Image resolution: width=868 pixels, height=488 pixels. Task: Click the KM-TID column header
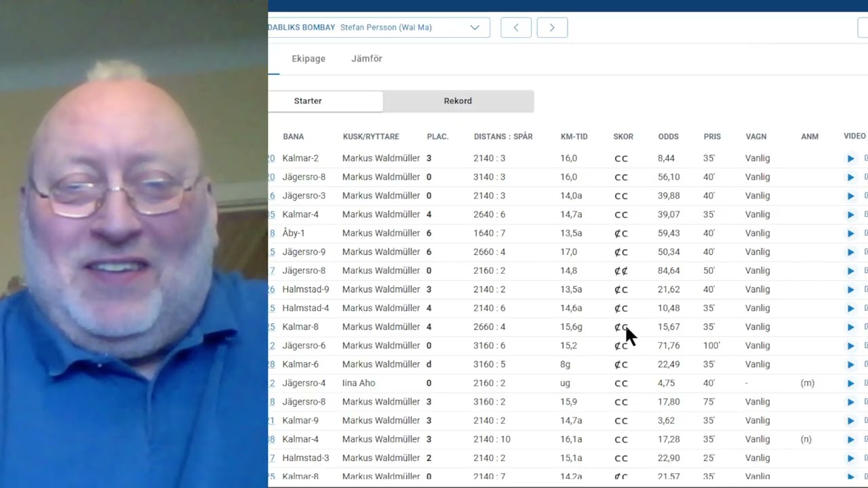(574, 137)
